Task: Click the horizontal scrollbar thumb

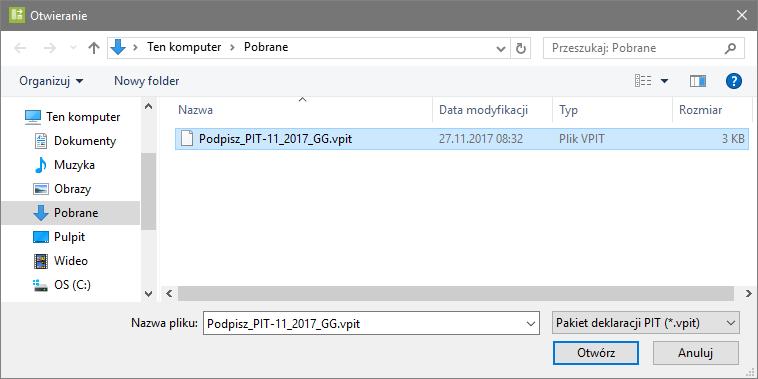Action: [x=455, y=293]
